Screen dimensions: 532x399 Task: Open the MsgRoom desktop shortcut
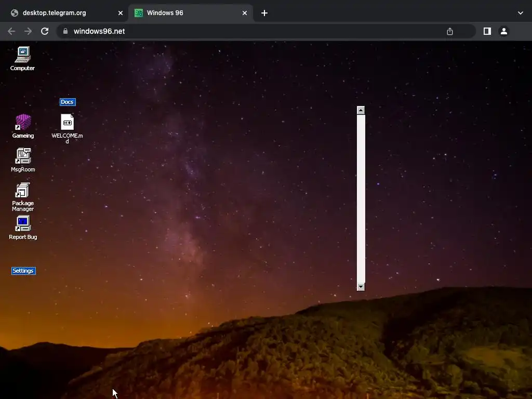(x=23, y=160)
